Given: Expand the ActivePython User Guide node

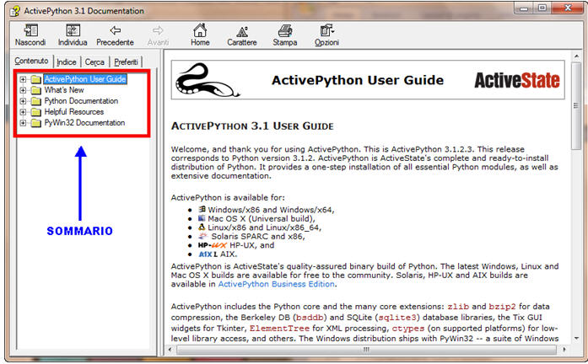Looking at the screenshot, I should pos(23,79).
